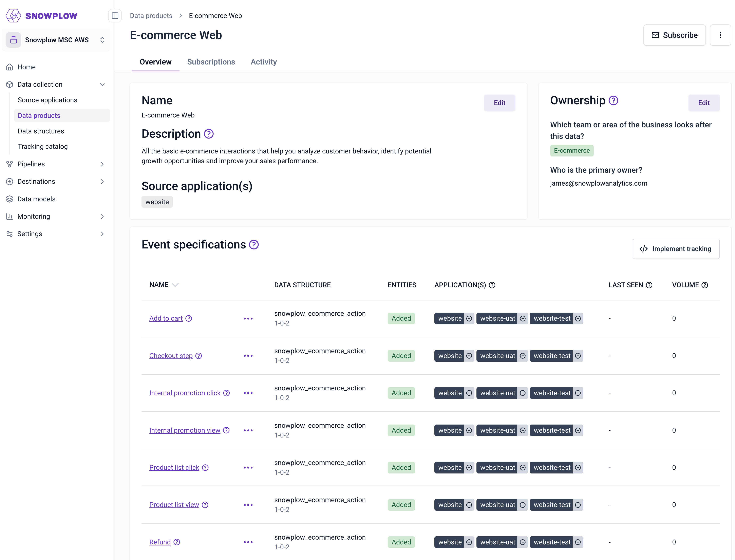The image size is (735, 560).
Task: Click Edit in the Ownership panel
Action: click(704, 103)
